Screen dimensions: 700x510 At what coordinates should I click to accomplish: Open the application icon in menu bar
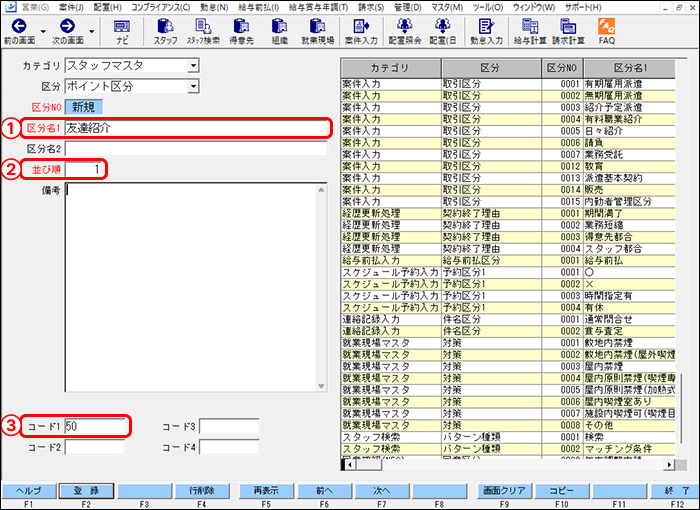(x=10, y=7)
